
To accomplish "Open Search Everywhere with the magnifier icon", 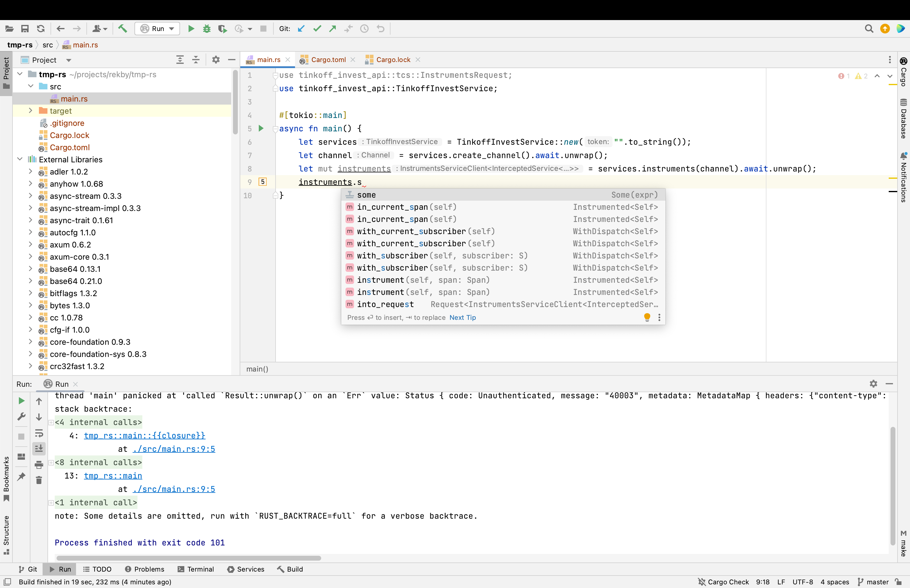I will pos(868,29).
